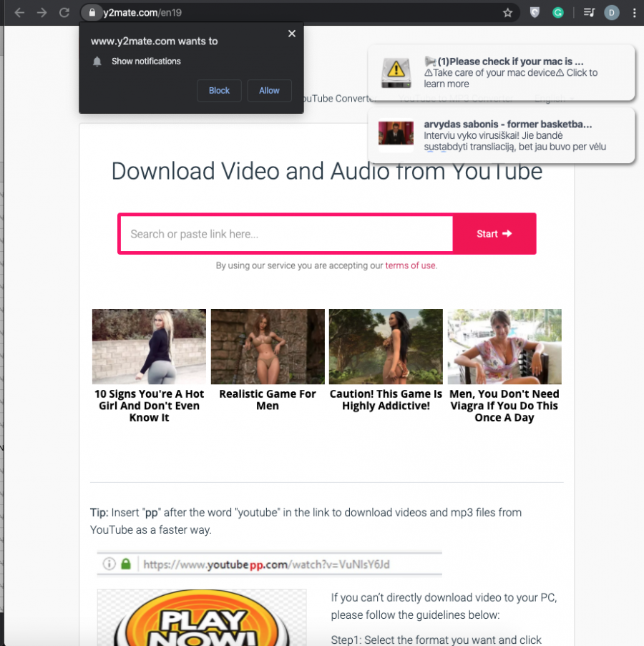Screen dimensions: 644x646
Task: Click the browser forward arrow
Action: pos(42,13)
